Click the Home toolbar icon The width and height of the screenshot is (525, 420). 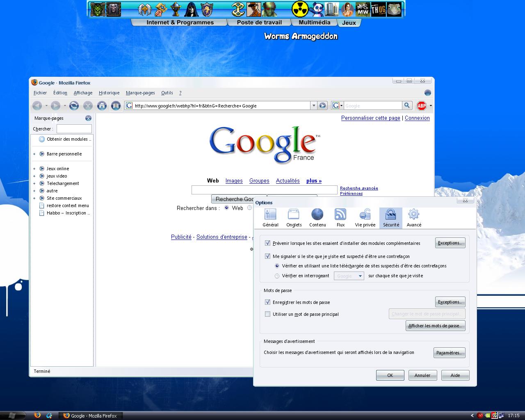(x=102, y=106)
